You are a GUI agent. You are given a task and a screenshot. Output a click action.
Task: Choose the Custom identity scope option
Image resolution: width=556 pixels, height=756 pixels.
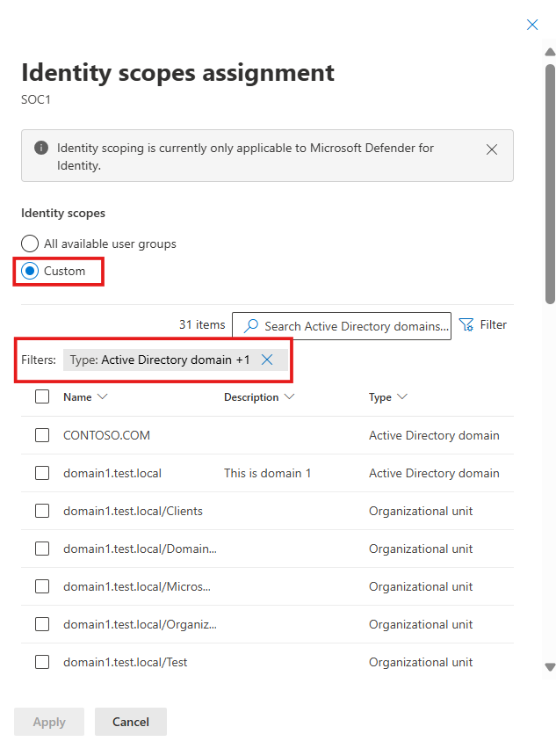click(30, 271)
